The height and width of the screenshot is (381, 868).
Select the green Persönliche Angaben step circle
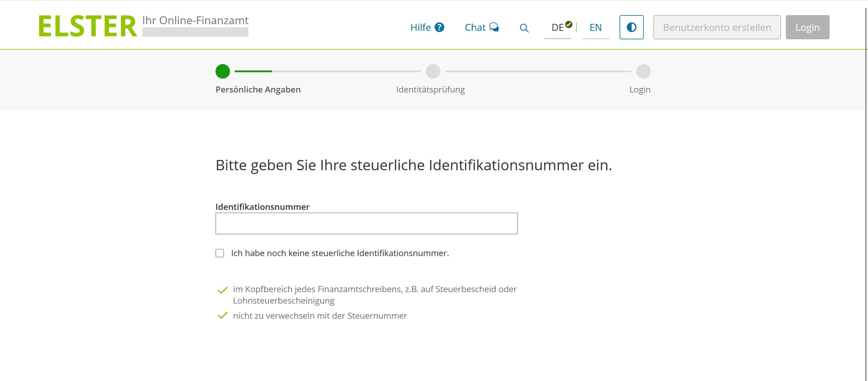click(222, 71)
